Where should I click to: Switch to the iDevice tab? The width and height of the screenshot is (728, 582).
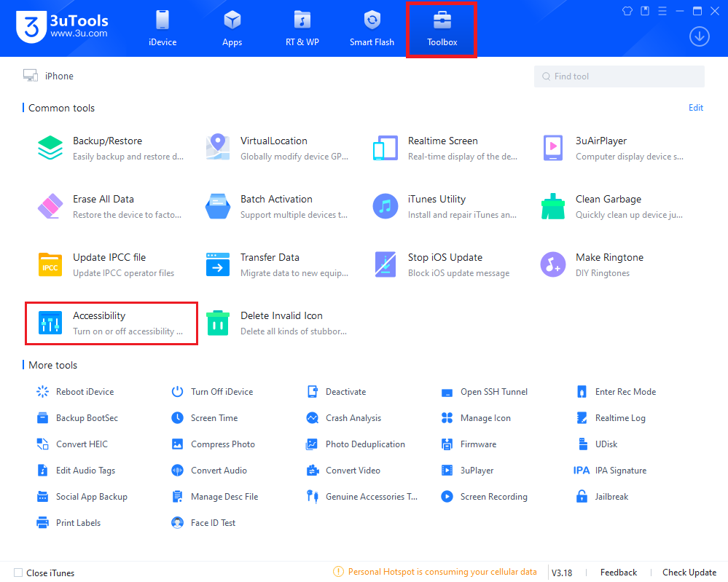tap(163, 29)
